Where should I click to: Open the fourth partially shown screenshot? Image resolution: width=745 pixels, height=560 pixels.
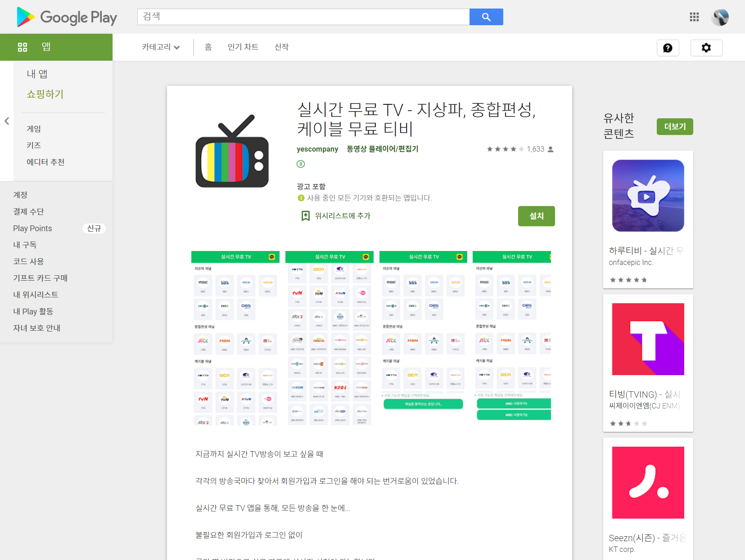pyautogui.click(x=512, y=338)
